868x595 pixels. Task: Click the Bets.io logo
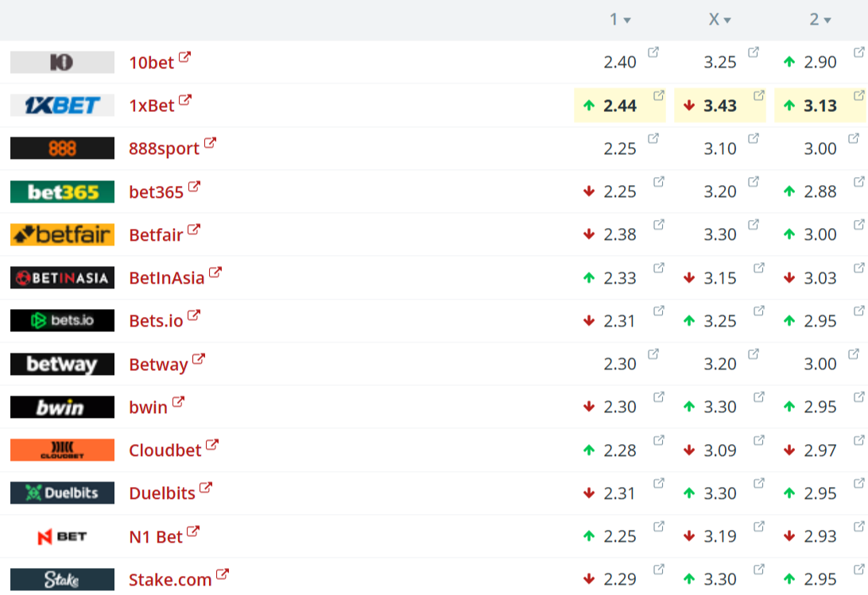pos(62,320)
